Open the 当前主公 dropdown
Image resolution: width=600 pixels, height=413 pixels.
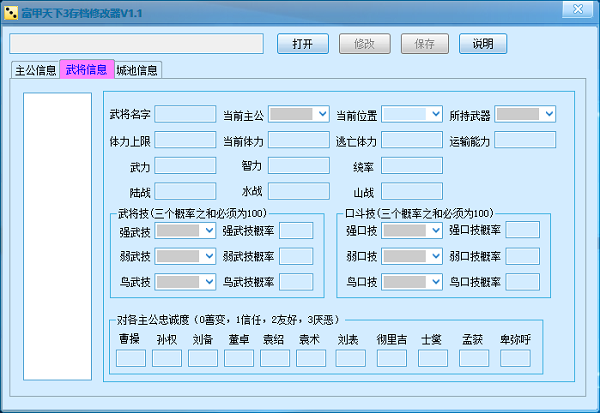pyautogui.click(x=299, y=114)
